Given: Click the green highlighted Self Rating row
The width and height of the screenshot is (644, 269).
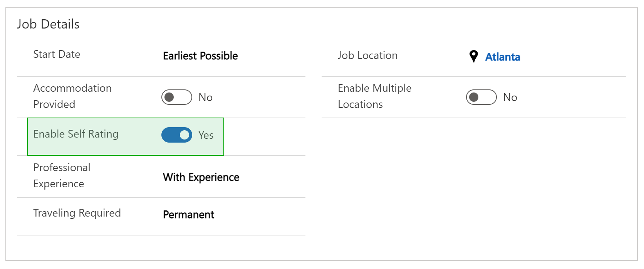Looking at the screenshot, I should pyautogui.click(x=126, y=137).
